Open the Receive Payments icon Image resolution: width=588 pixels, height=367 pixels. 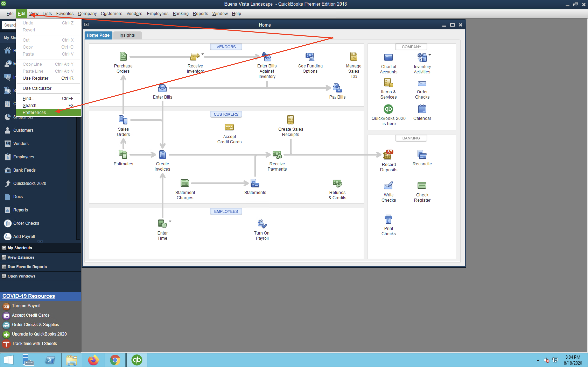coord(277,155)
